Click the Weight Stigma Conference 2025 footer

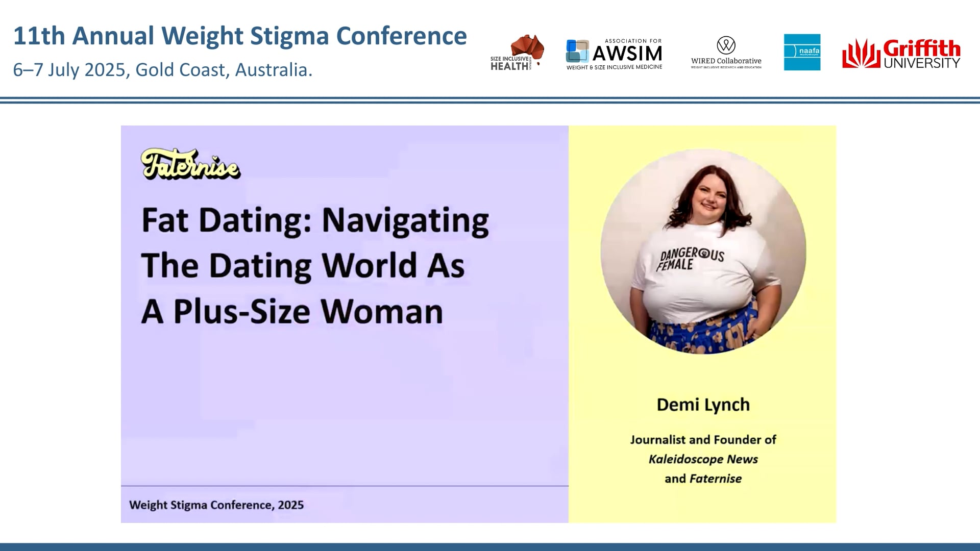tap(216, 505)
